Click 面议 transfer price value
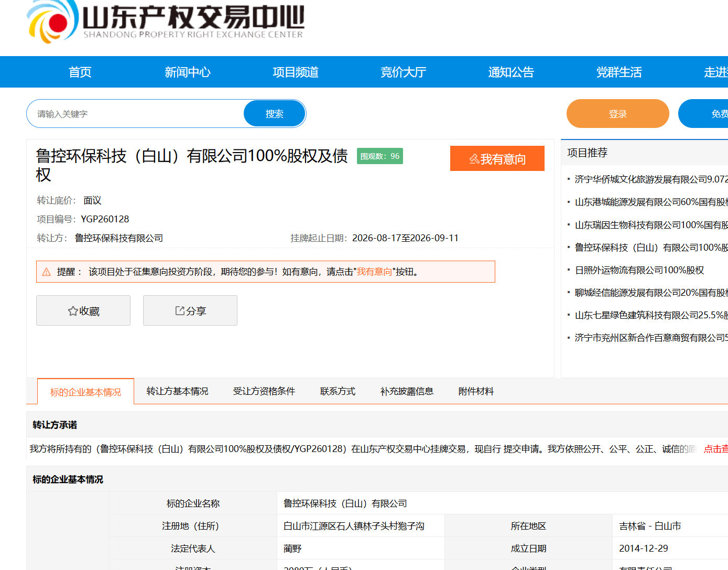The width and height of the screenshot is (728, 570). [92, 200]
